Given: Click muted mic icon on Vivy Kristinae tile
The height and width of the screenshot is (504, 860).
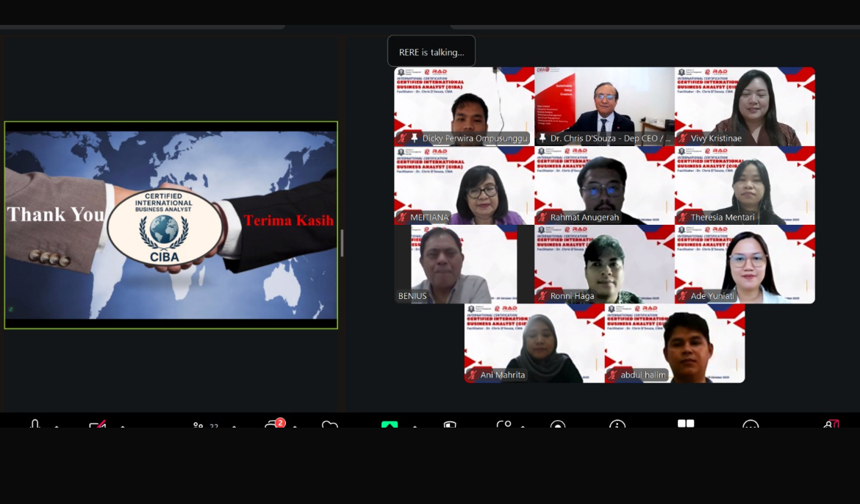Looking at the screenshot, I should 683,138.
